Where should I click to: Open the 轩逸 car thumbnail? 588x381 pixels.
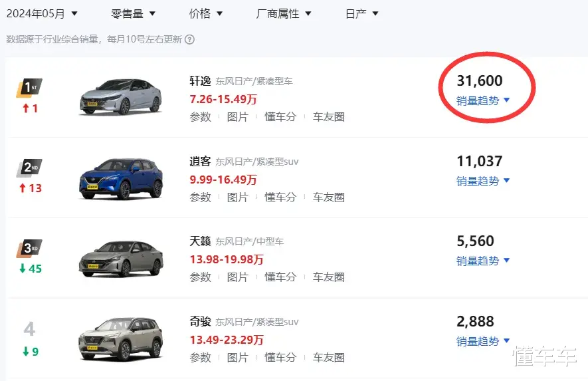[121, 97]
